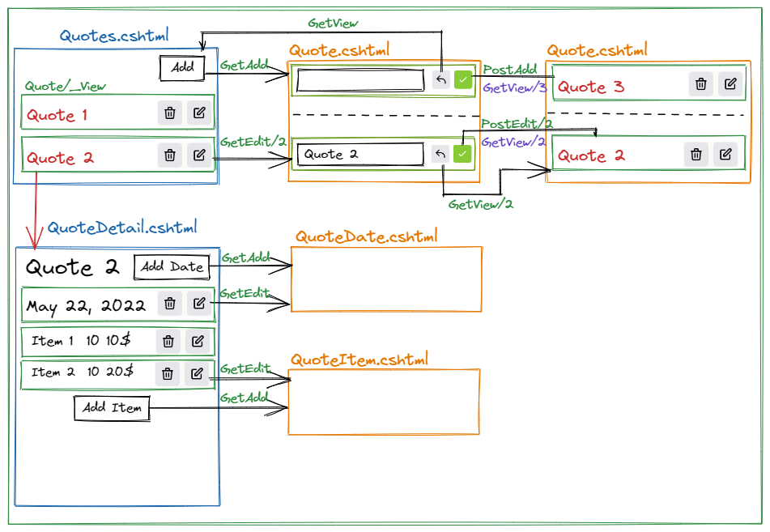Click the trash icon next to Quote 1
The image size is (770, 532).
click(x=169, y=113)
